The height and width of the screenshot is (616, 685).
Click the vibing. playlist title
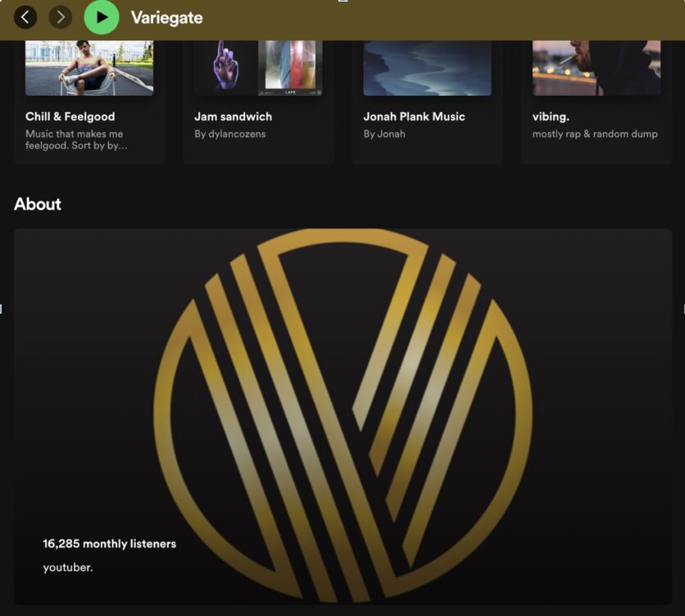coord(551,116)
